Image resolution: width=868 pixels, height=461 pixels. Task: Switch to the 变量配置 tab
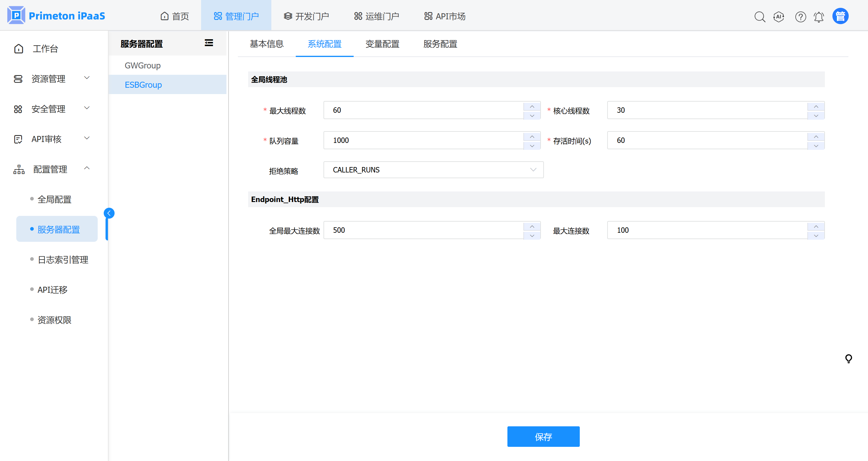[x=382, y=44]
